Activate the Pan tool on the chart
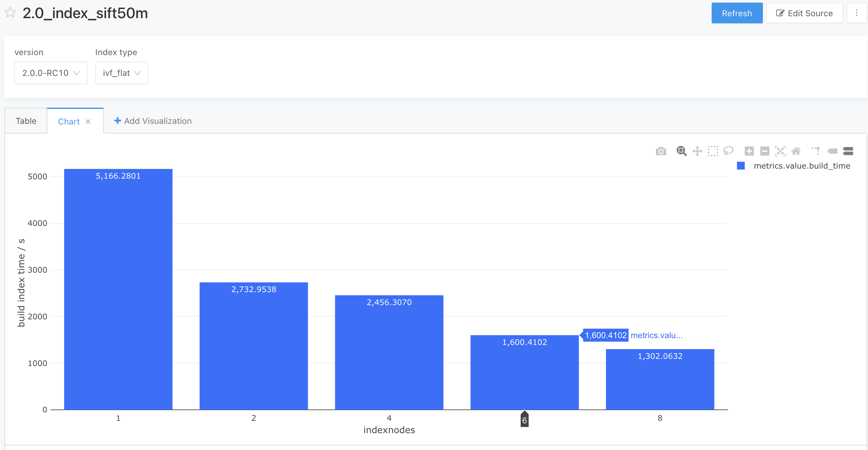Viewport: 868px width, 450px height. pyautogui.click(x=697, y=151)
